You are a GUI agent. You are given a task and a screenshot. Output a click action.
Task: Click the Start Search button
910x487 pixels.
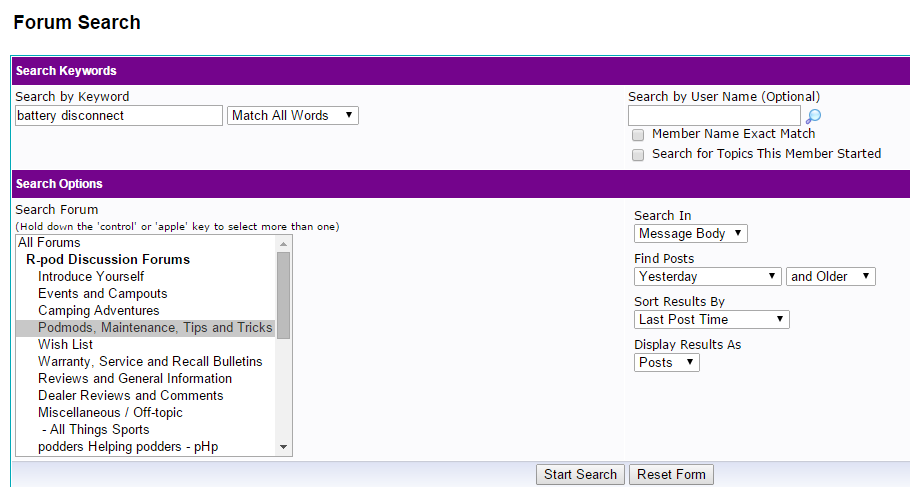(580, 474)
